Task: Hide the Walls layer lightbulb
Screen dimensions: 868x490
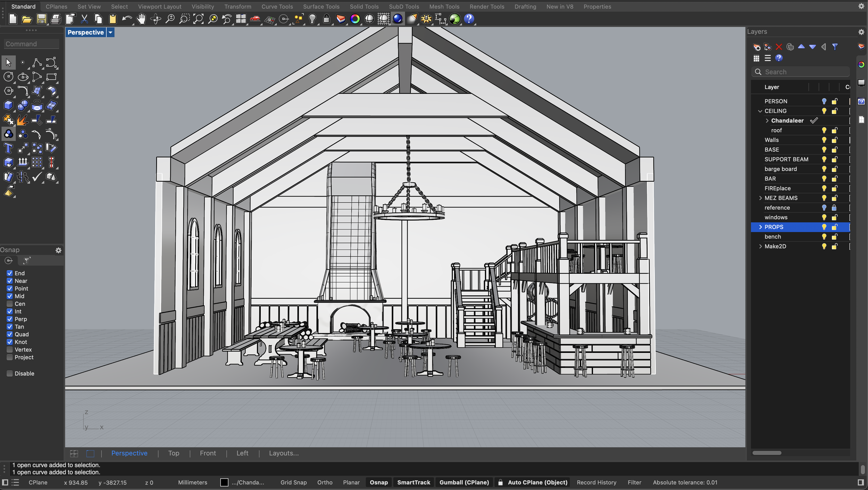Action: tap(824, 140)
